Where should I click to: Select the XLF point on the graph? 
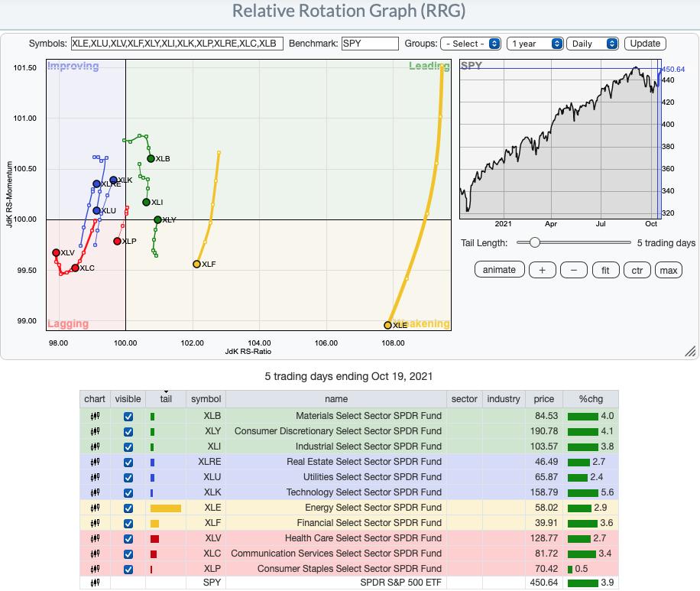click(x=196, y=264)
